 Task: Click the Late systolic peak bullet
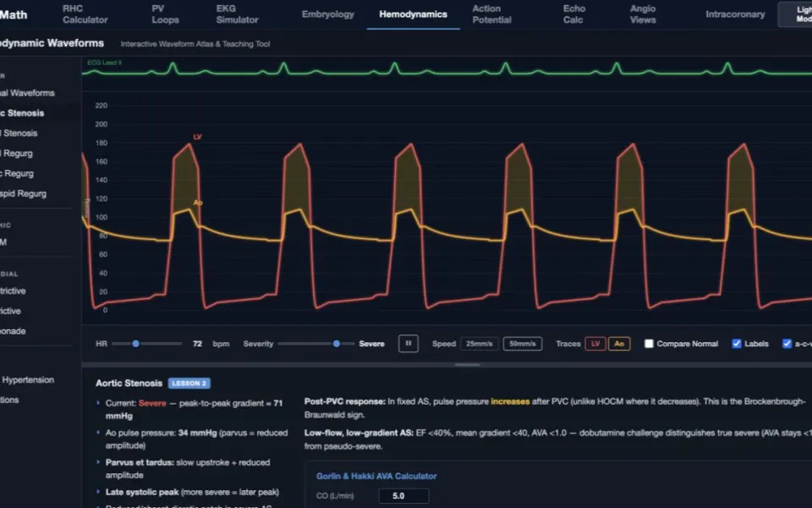click(x=192, y=492)
